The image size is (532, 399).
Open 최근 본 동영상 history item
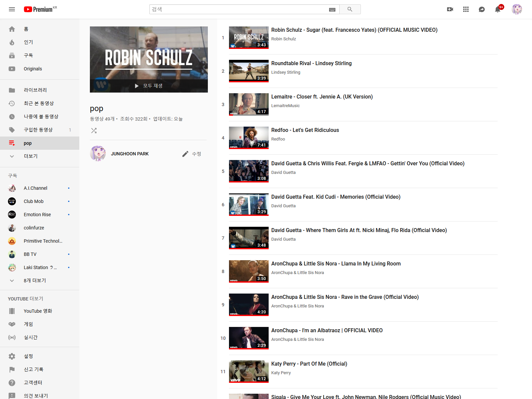pyautogui.click(x=39, y=103)
